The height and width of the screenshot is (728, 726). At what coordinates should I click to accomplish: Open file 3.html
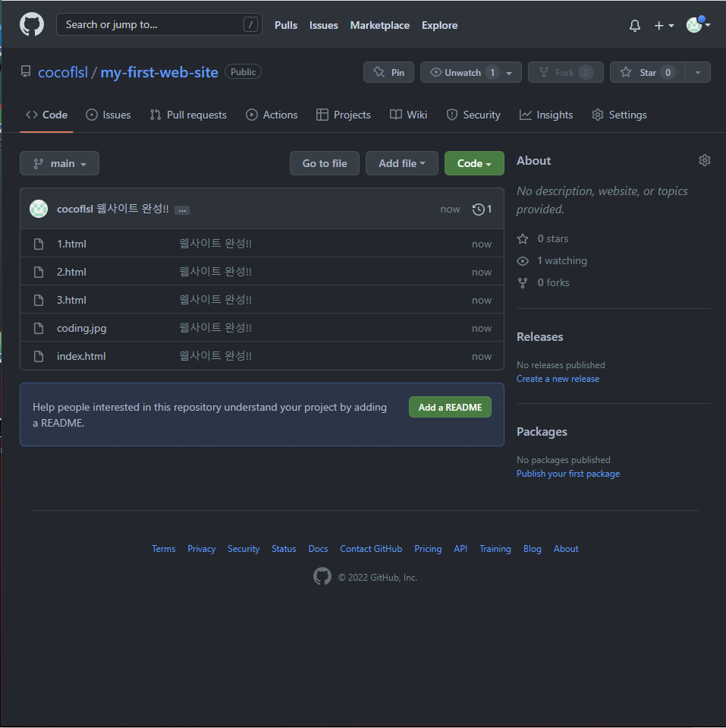coord(71,300)
